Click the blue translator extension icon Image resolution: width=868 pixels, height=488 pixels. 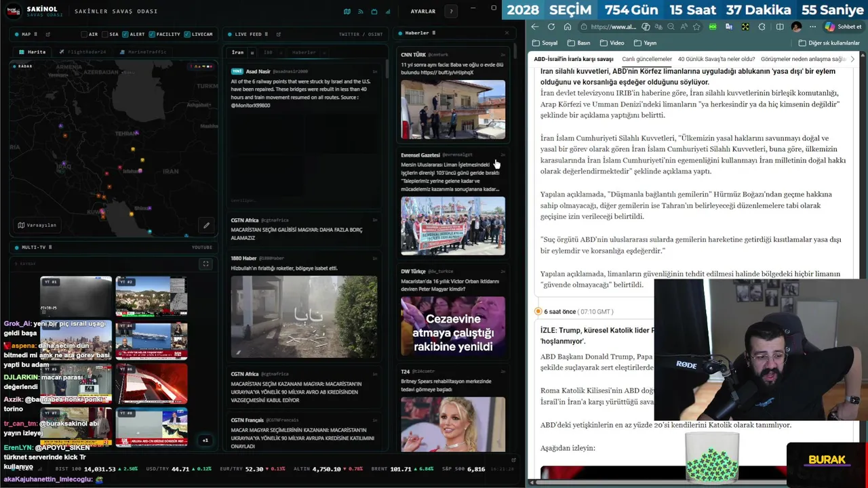click(x=729, y=26)
